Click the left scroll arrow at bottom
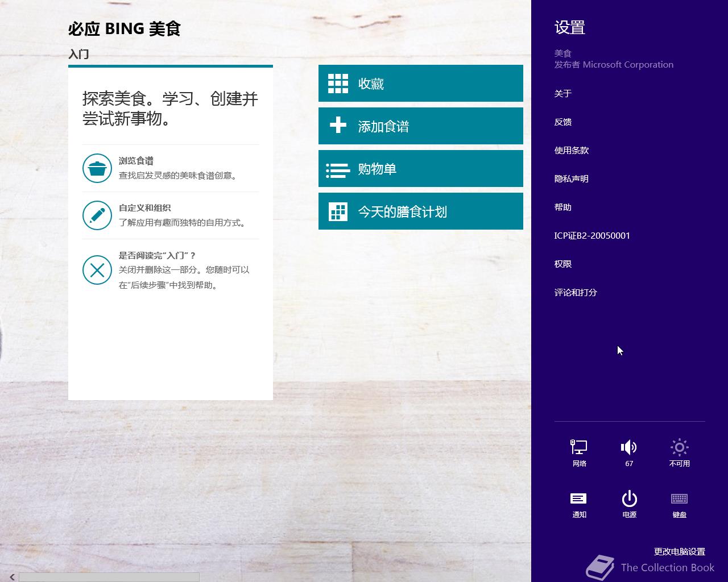Screen dimensions: 728x582 pos(12,577)
